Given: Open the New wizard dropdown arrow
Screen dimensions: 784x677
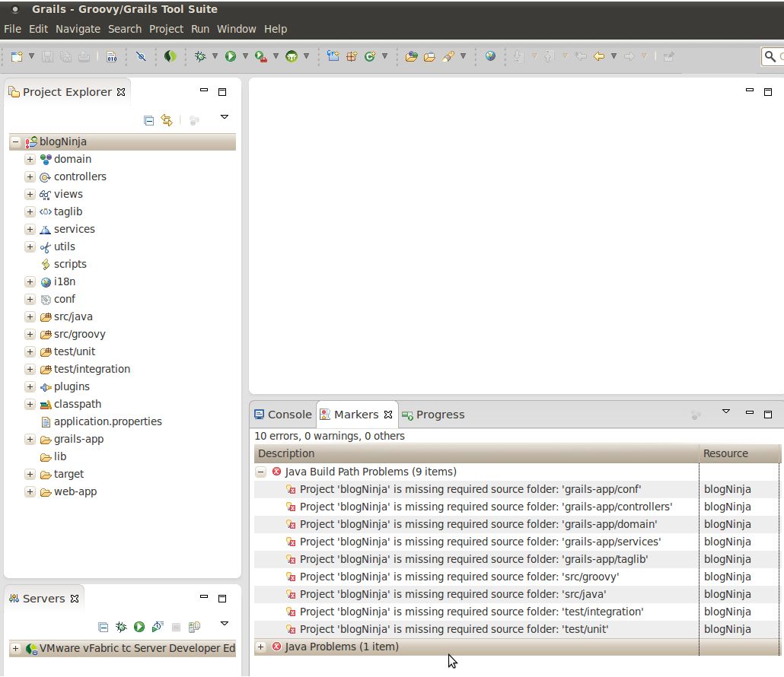Looking at the screenshot, I should pos(31,56).
